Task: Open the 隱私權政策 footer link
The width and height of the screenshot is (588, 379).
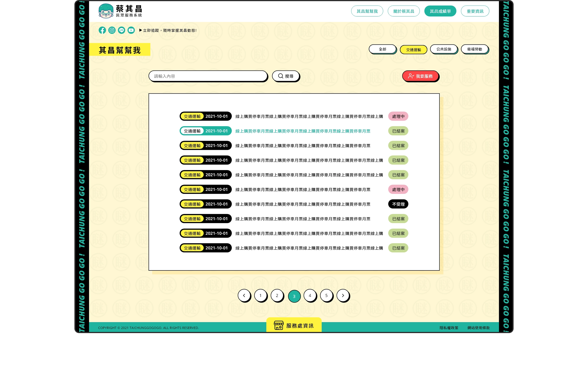Action: point(449,328)
